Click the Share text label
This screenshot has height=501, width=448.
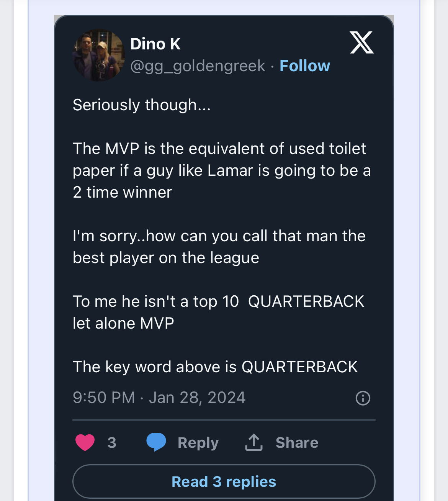[x=297, y=443]
